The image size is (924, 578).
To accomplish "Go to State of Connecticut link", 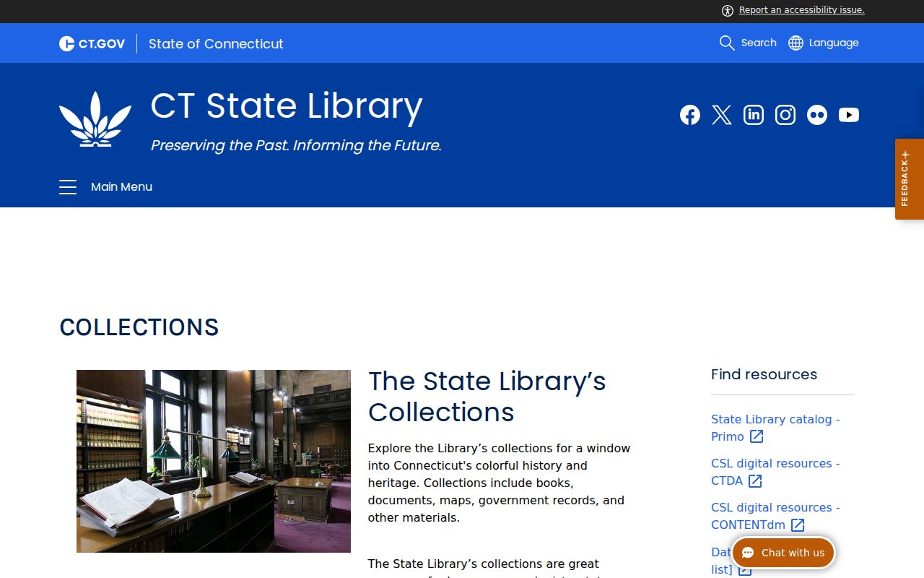I will point(216,43).
